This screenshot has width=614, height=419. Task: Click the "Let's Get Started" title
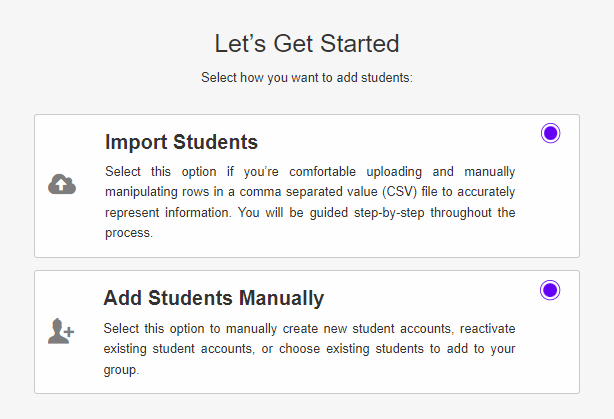307,44
